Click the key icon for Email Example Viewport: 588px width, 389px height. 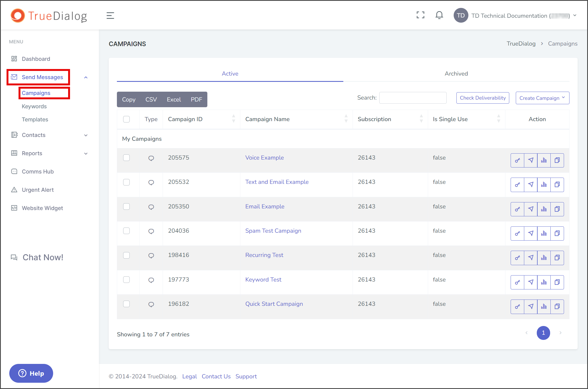517,209
